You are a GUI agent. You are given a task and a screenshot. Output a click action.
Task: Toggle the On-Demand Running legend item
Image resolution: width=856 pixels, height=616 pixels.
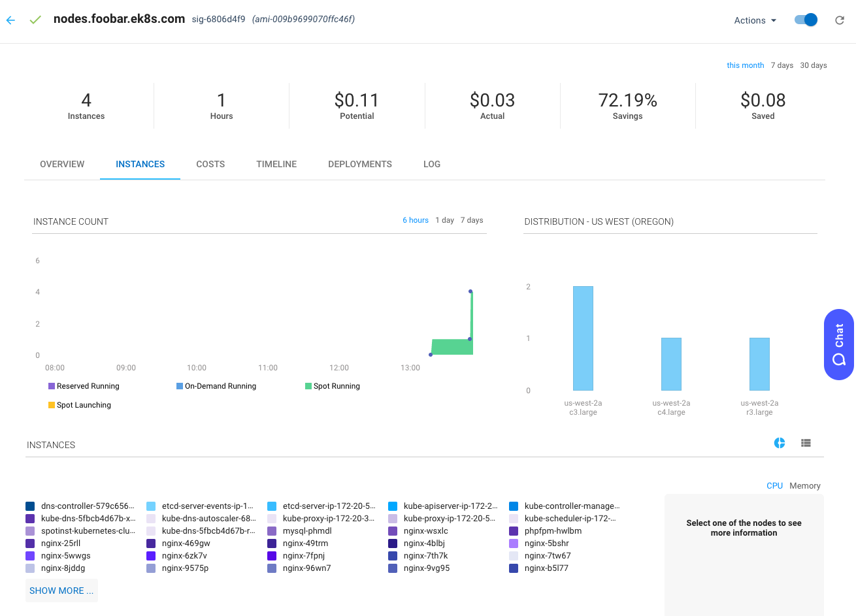[x=216, y=386]
